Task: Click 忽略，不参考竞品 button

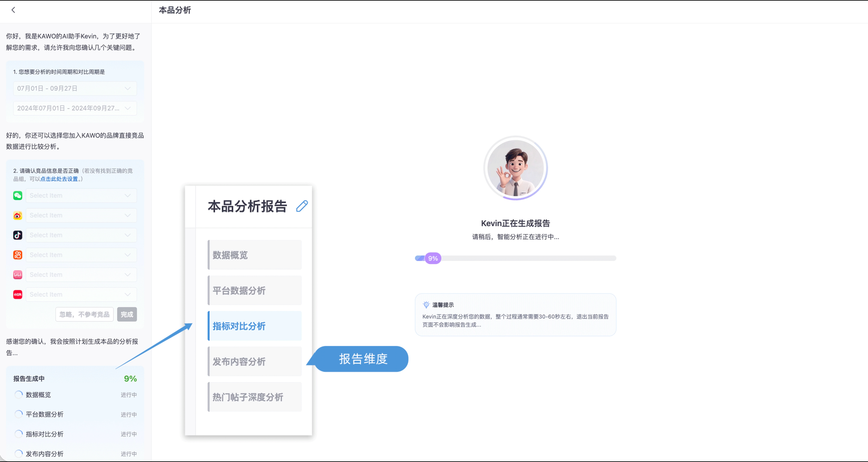Action: [84, 314]
